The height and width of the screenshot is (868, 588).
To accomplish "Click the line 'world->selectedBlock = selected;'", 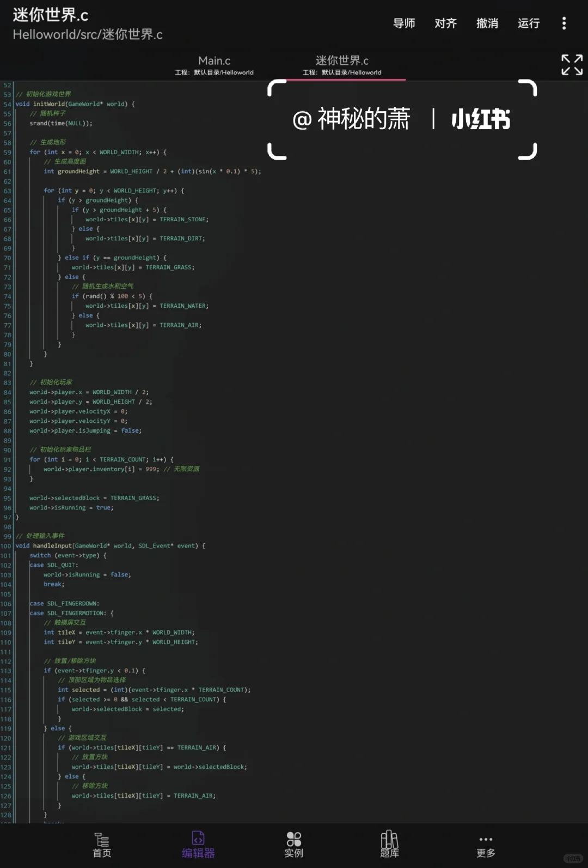I will point(128,709).
